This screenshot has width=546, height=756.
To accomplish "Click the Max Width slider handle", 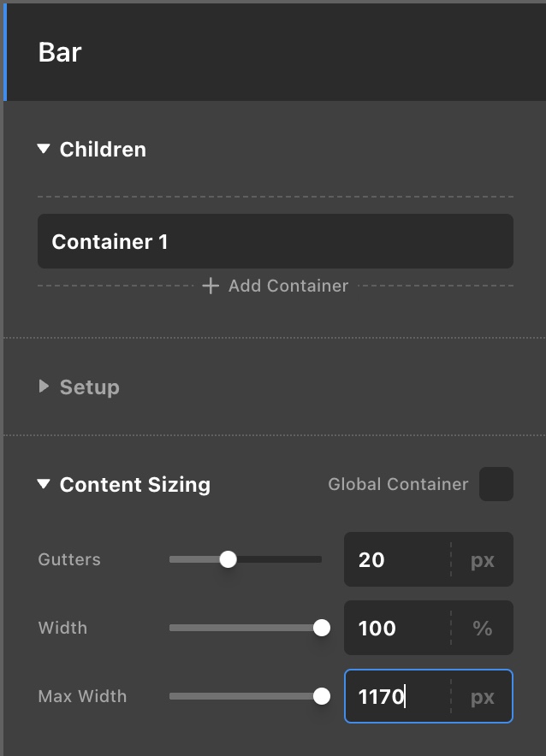I will (x=321, y=696).
